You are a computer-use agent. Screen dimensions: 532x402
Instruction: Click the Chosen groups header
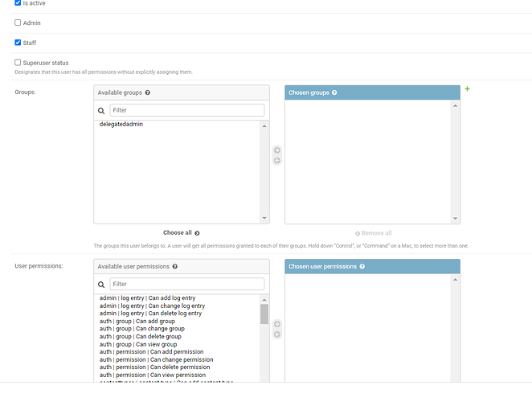pyautogui.click(x=373, y=92)
